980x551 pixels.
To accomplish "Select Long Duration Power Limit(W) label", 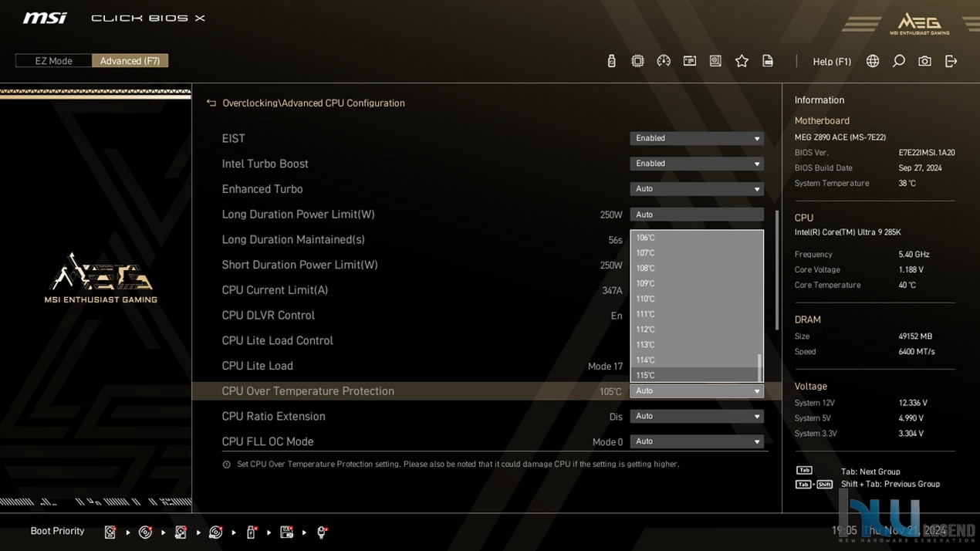I will [x=298, y=215].
